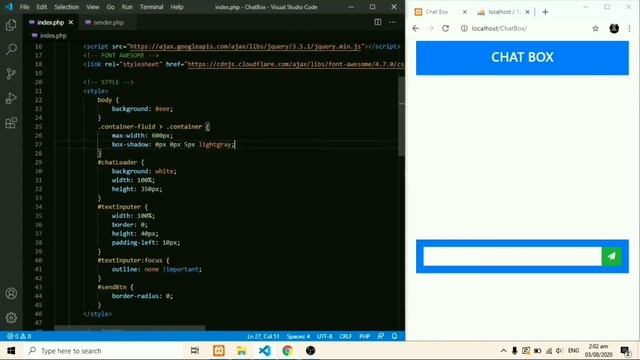Open the Run and Debug view
640x360 pixels.
coord(11,98)
